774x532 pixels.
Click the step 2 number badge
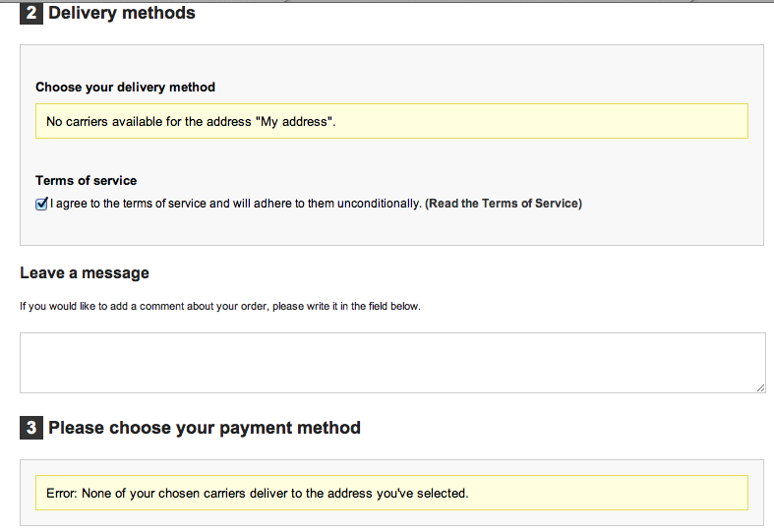tap(31, 13)
